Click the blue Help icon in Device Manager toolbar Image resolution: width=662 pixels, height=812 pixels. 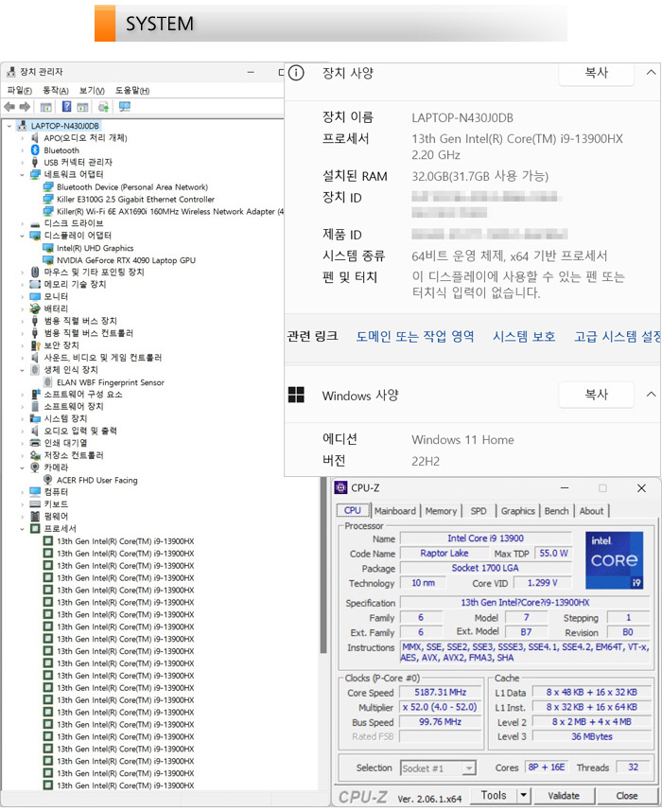pos(67,107)
